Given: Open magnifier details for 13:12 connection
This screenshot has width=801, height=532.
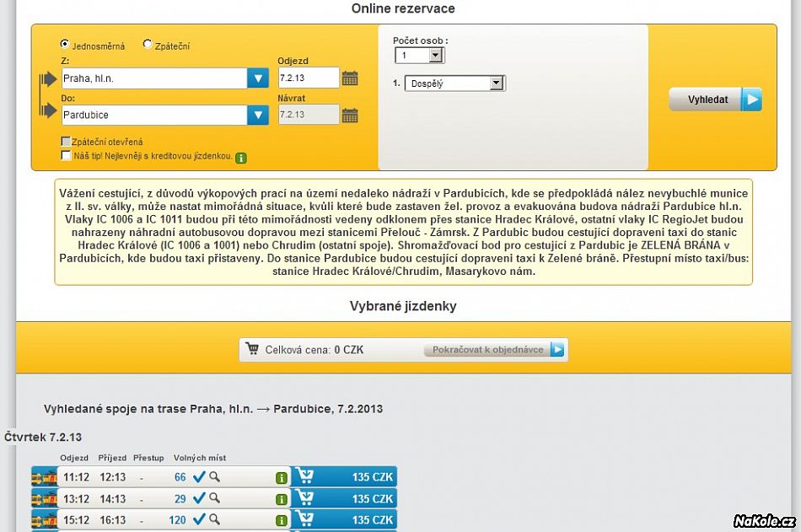Looking at the screenshot, I should (214, 497).
